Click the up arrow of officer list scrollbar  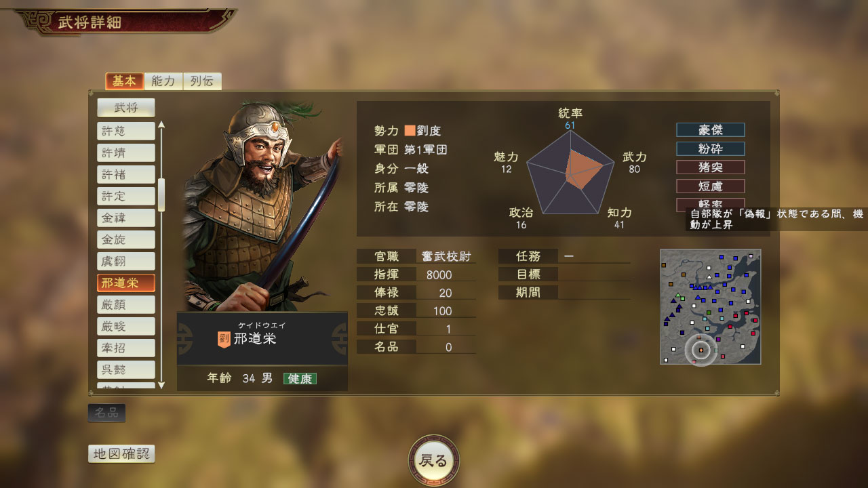coord(161,125)
